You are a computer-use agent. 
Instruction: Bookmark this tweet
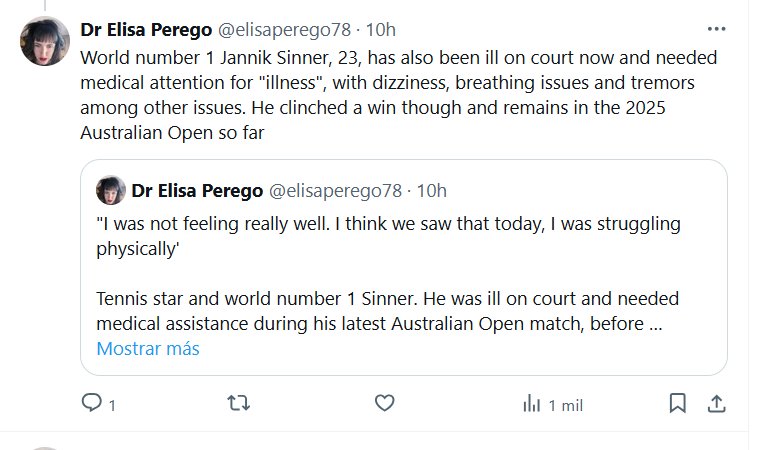pyautogui.click(x=677, y=403)
